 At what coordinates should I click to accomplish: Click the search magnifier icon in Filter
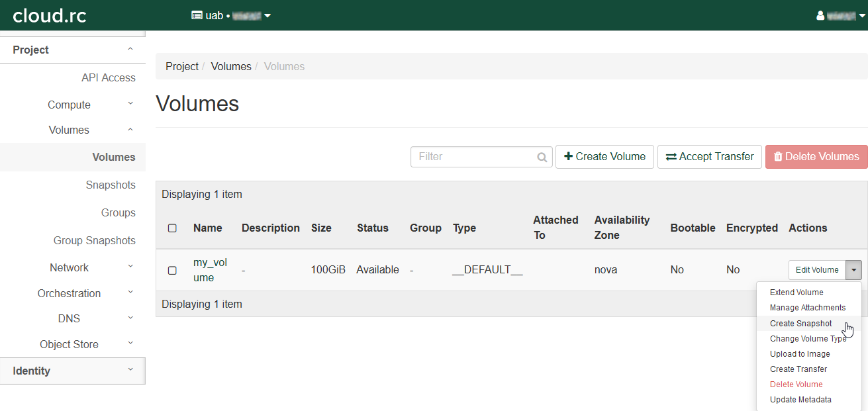[x=542, y=158]
